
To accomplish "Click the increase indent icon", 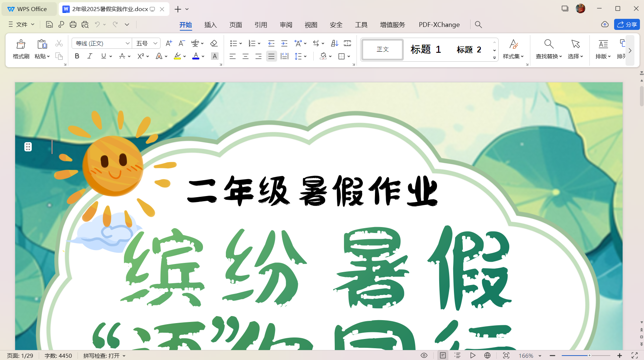I will (284, 43).
